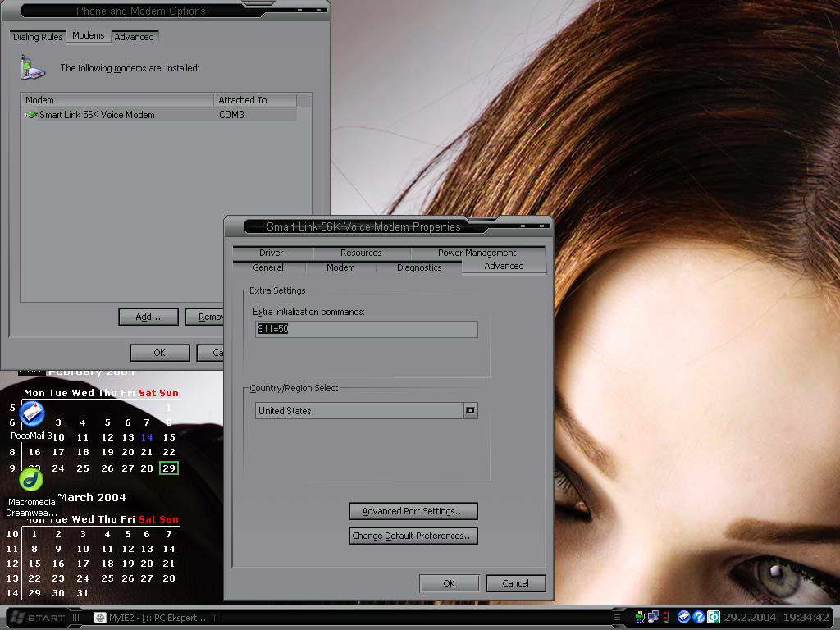The image size is (840, 630).
Task: Click the Start button on taskbar
Action: click(x=36, y=618)
